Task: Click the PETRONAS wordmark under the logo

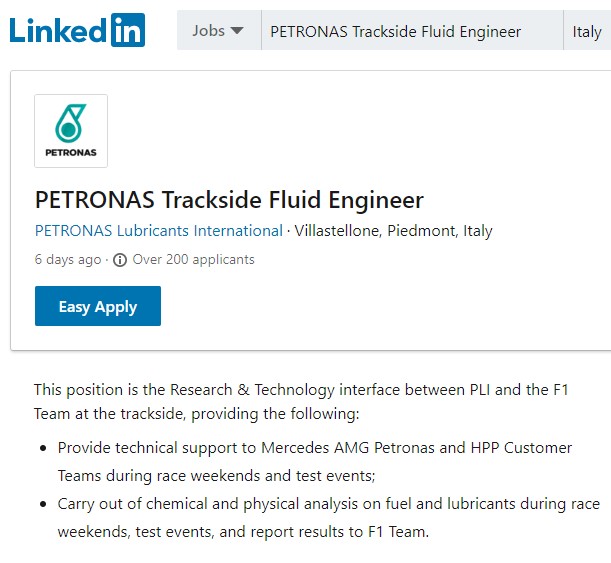Action: [x=71, y=152]
